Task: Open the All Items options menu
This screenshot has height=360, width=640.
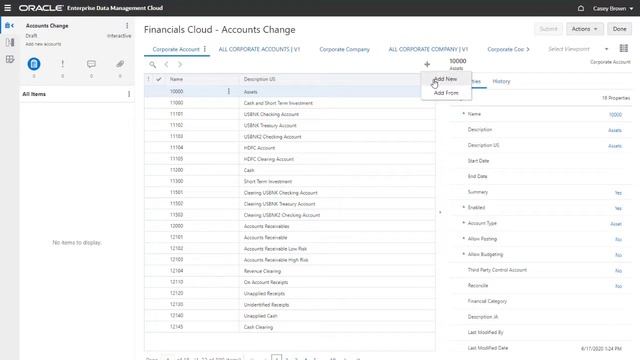Action: [x=129, y=94]
